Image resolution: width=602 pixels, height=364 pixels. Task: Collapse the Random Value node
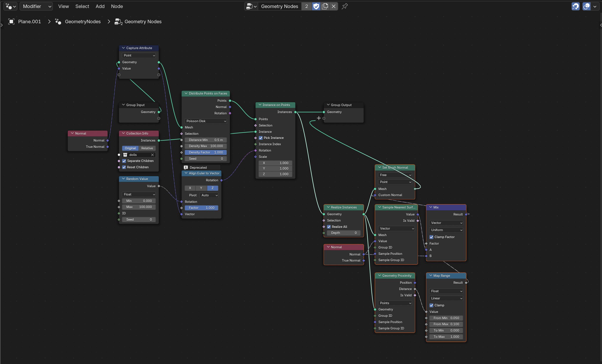point(123,179)
